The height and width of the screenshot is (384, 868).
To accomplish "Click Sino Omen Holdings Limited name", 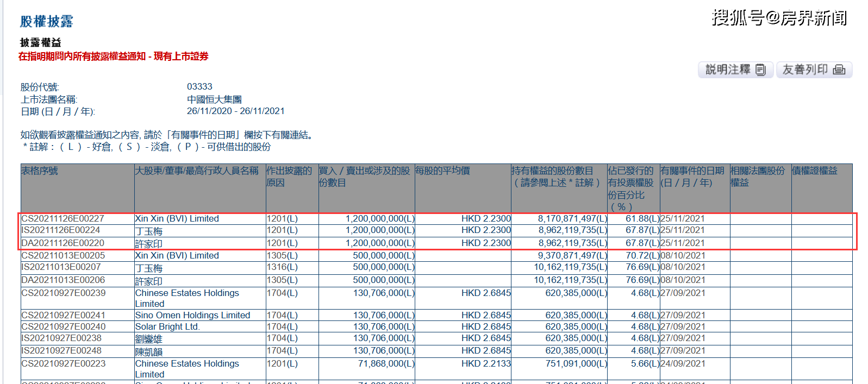I will click(x=193, y=316).
